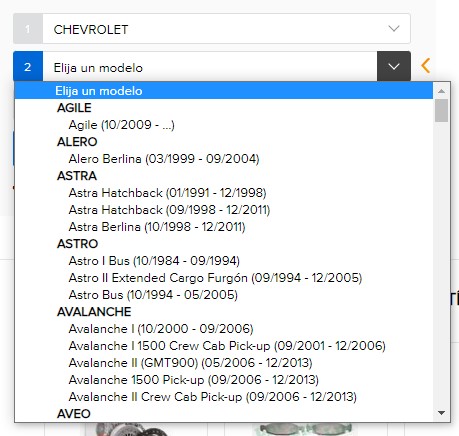The width and height of the screenshot is (459, 436).
Task: Click the blue step 2 number badge
Action: click(x=28, y=67)
